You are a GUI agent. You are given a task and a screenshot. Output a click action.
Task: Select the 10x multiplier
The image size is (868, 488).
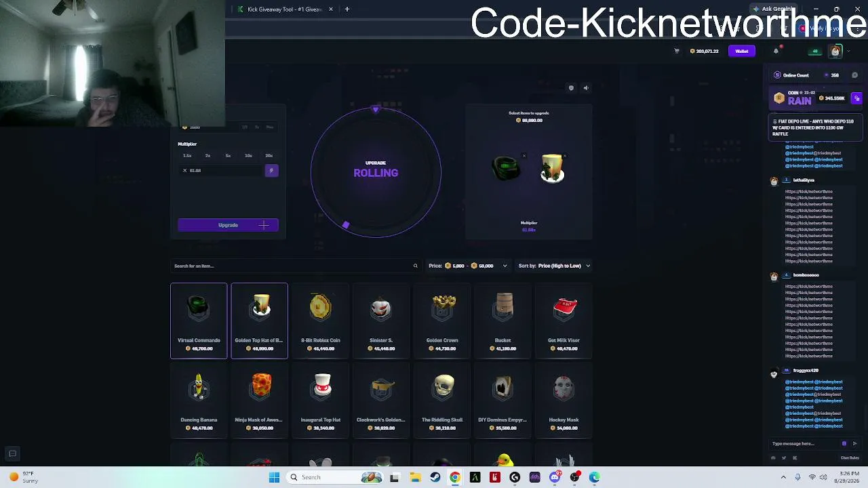coord(248,156)
